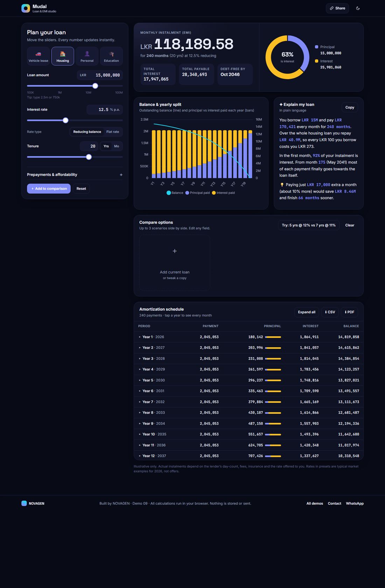Click the Share button
Image resolution: width=385 pixels, height=588 pixels.
(337, 8)
